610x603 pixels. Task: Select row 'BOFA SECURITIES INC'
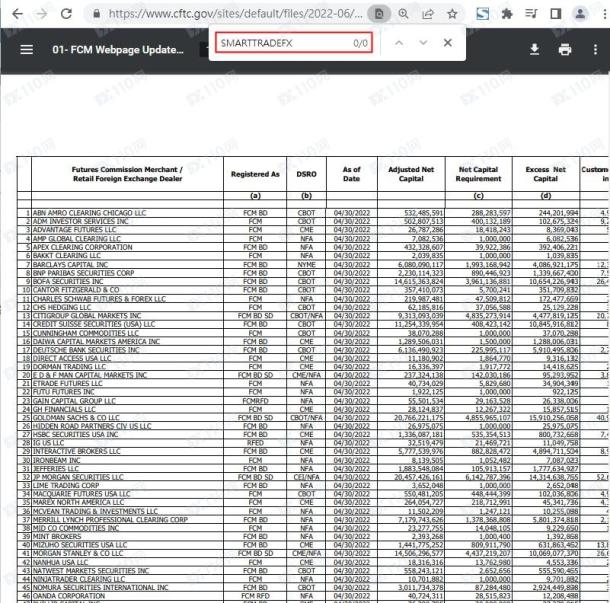(x=312, y=281)
